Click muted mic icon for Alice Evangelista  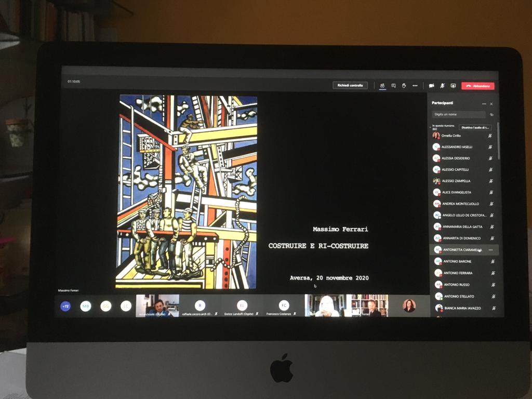click(x=491, y=192)
